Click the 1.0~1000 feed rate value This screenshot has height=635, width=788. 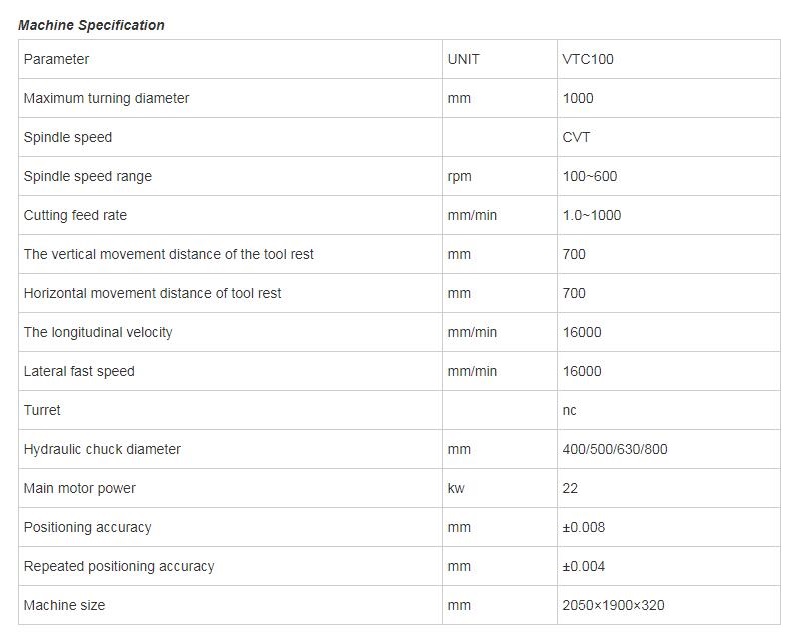592,215
